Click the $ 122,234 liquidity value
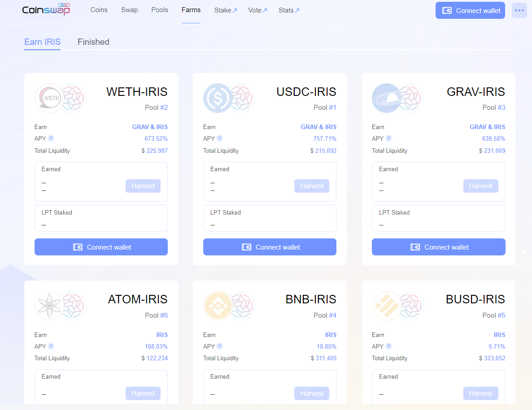The height and width of the screenshot is (410, 532). (x=154, y=358)
